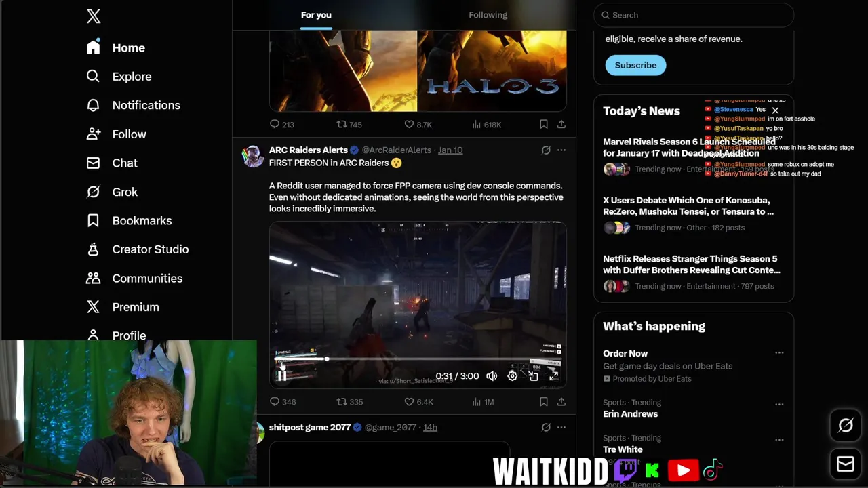Share the ARC Raiders post
The height and width of the screenshot is (488, 868).
tap(561, 402)
